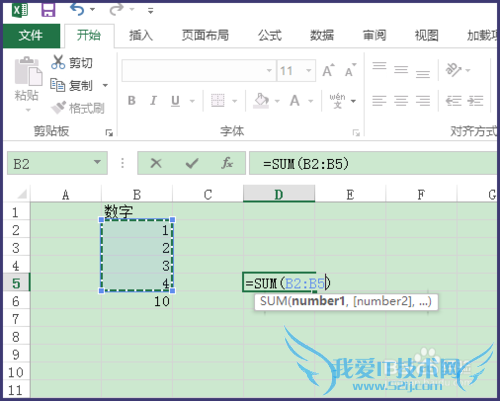Open the borders dropdown arrow
Image resolution: width=500 pixels, height=401 pixels.
(x=235, y=101)
